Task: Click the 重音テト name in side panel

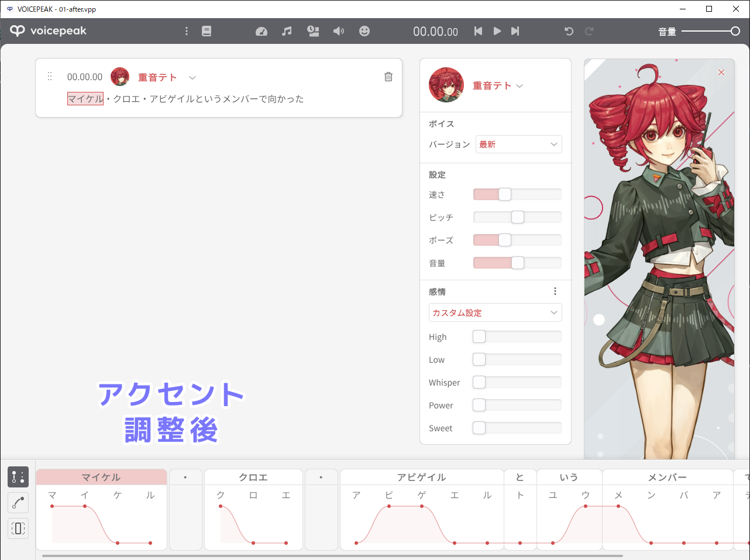Action: tap(492, 85)
